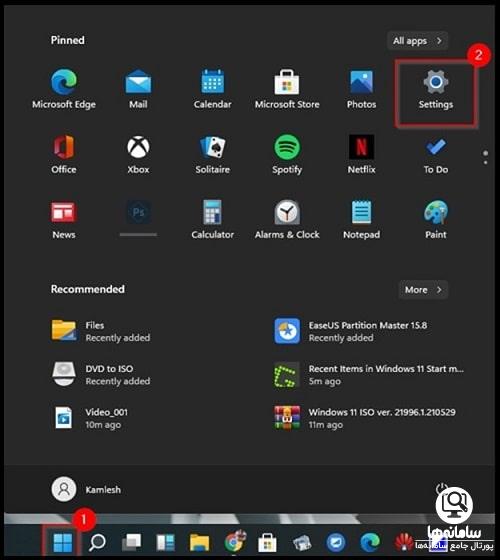
Task: Click the Windows Start button on taskbar
Action: [63, 542]
